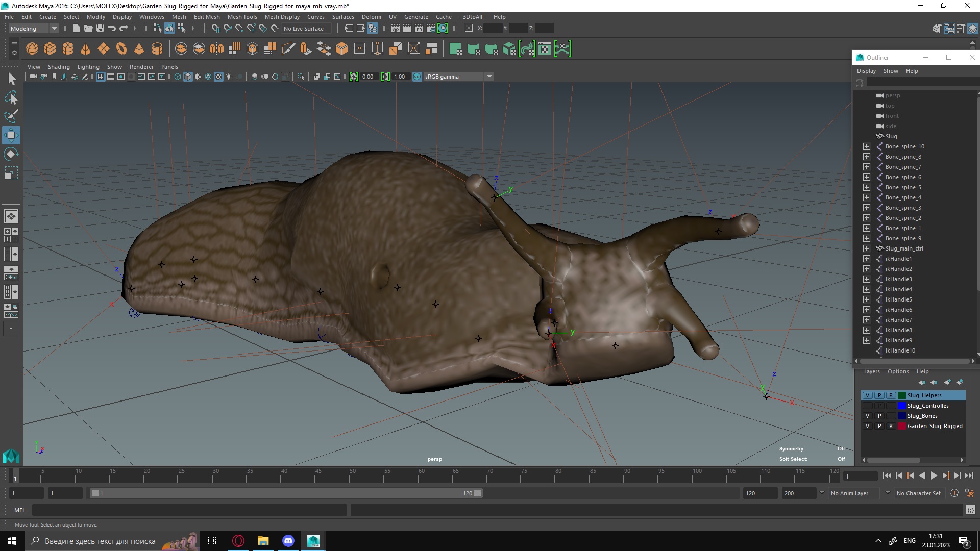Toggle visibility of Slug_Bones layer
This screenshot has height=551, width=980.
pyautogui.click(x=867, y=416)
